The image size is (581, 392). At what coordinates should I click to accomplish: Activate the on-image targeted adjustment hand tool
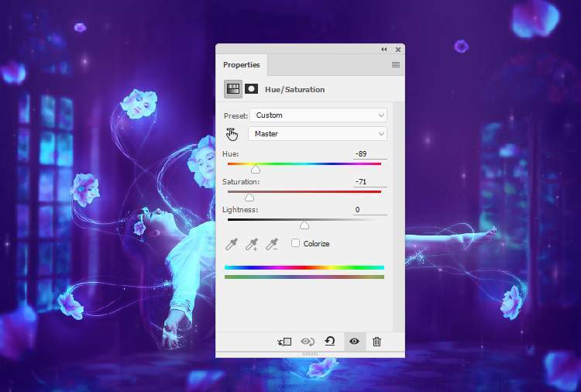coord(232,134)
